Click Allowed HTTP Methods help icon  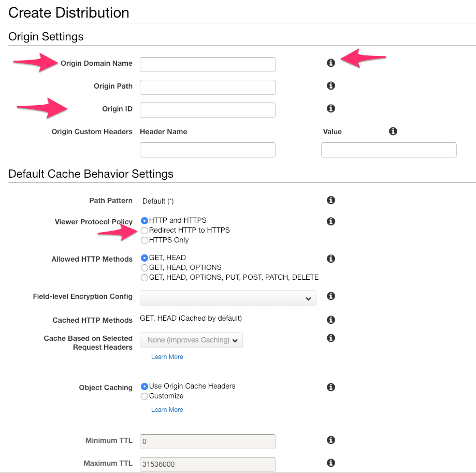[x=331, y=259]
